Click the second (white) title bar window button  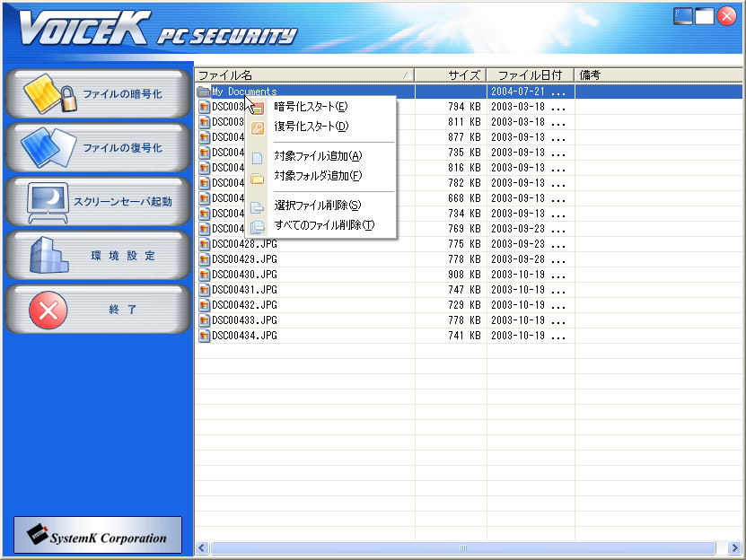click(705, 16)
